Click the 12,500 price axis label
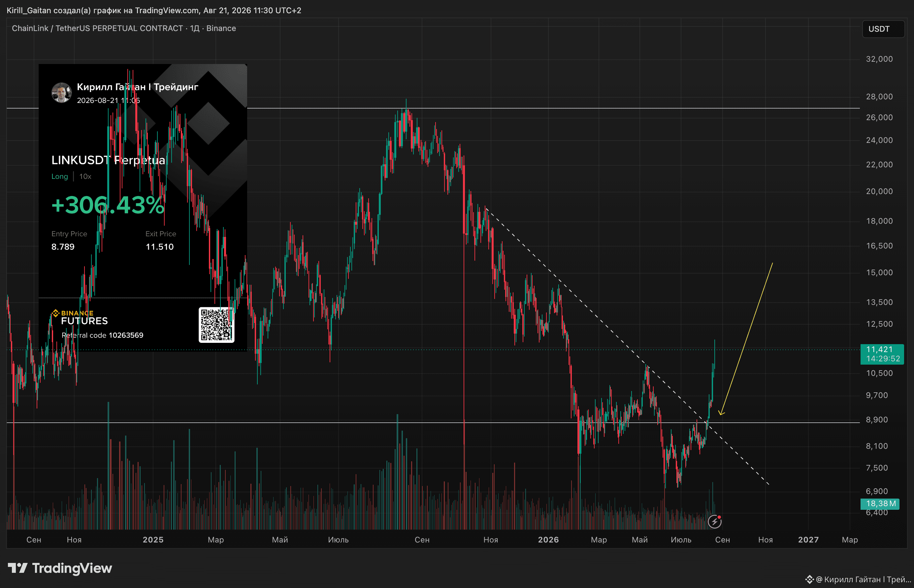The height and width of the screenshot is (588, 914). (x=879, y=324)
